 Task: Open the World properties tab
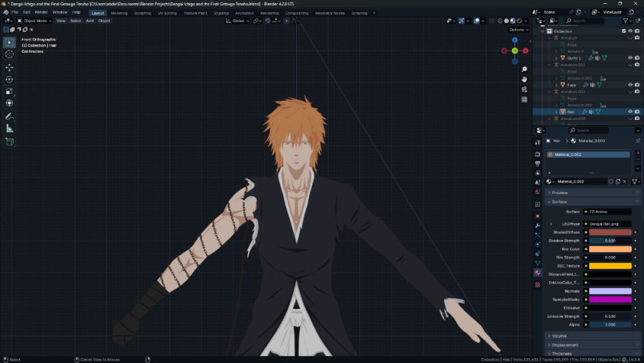538,192
